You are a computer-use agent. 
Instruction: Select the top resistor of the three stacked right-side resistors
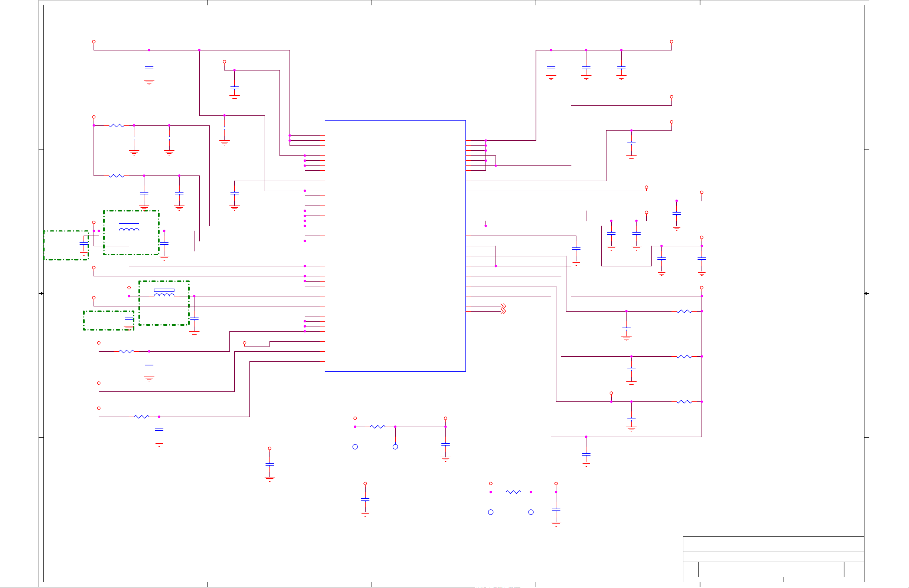tap(684, 312)
